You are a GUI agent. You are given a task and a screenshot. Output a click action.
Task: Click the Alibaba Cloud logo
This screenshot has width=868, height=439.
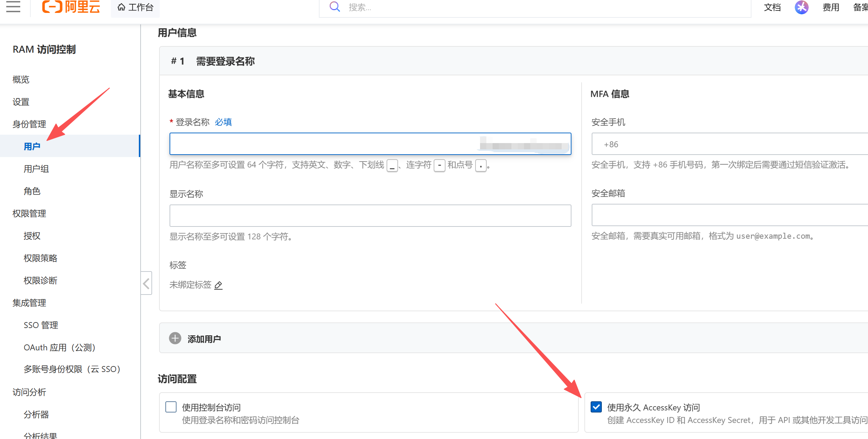[x=71, y=7]
